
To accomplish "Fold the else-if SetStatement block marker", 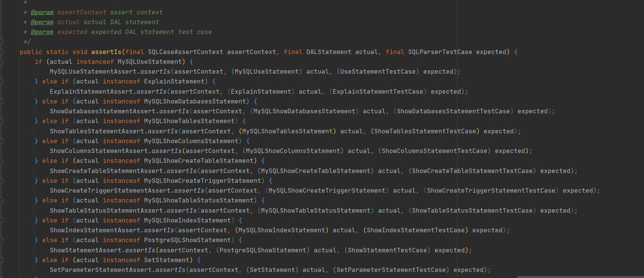I will pyautogui.click(x=2, y=260).
